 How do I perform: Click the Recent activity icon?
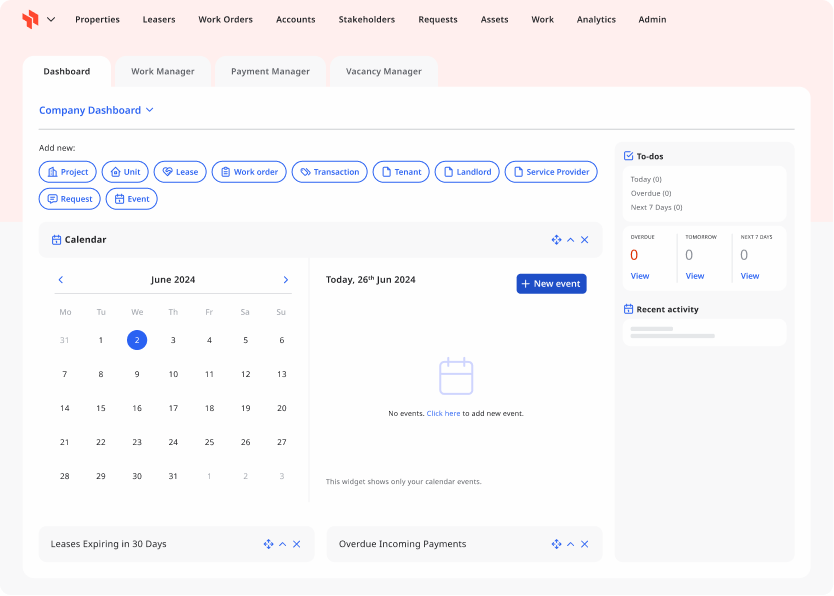[x=628, y=309]
